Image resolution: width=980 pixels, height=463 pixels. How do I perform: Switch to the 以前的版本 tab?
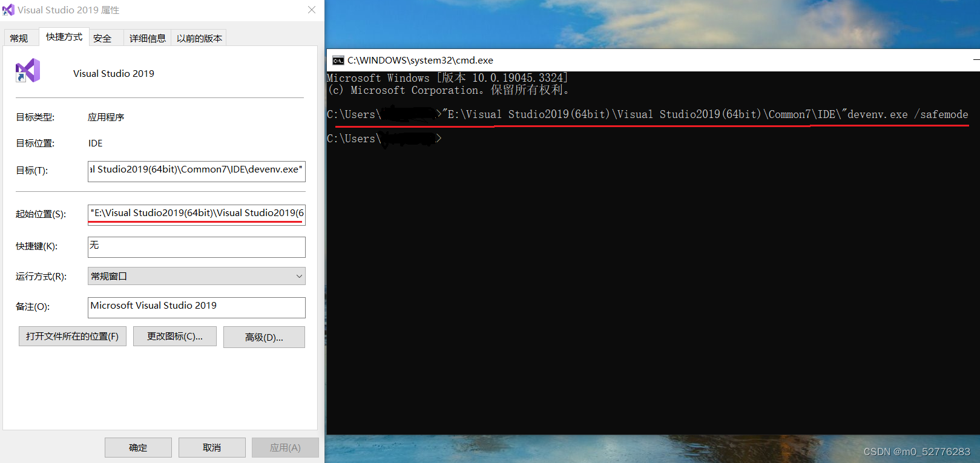click(x=199, y=38)
